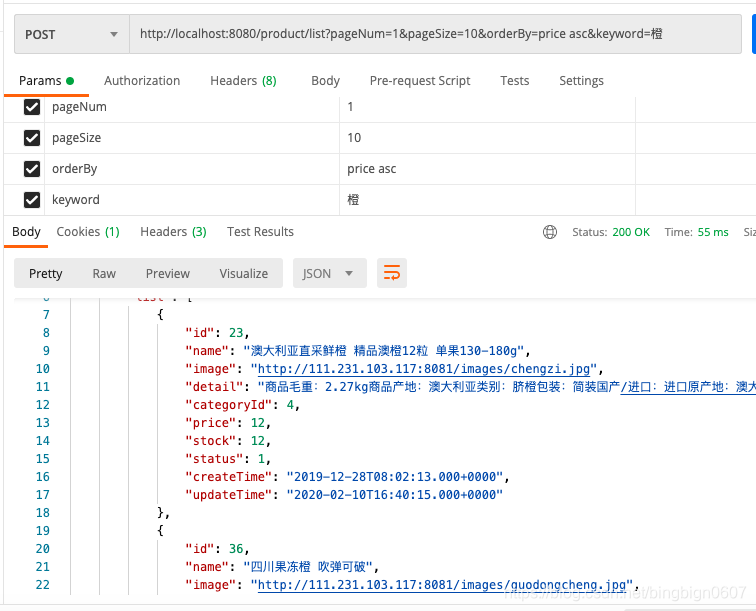
Task: Click the "status": 1 line
Action: pos(228,459)
